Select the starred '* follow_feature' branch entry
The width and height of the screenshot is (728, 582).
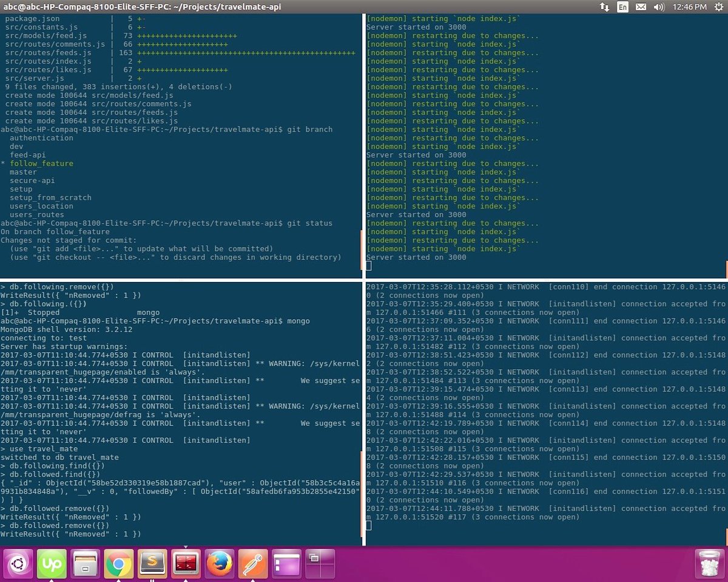[x=37, y=163]
